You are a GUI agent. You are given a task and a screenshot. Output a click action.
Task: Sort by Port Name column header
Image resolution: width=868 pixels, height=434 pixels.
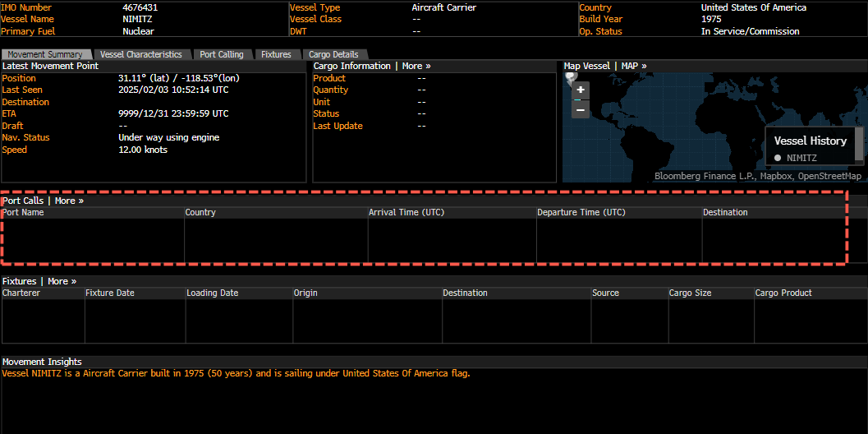(x=23, y=212)
